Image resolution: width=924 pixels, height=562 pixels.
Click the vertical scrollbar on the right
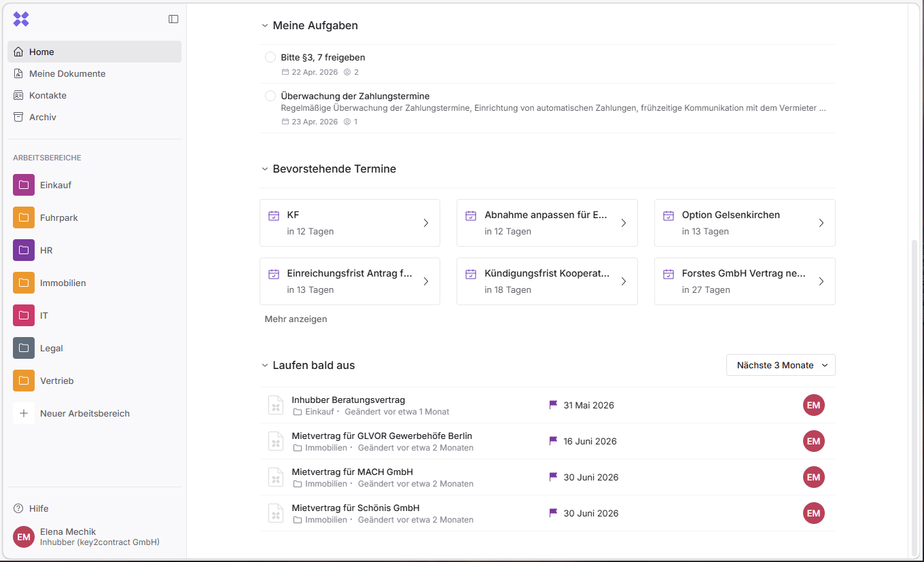point(914,394)
